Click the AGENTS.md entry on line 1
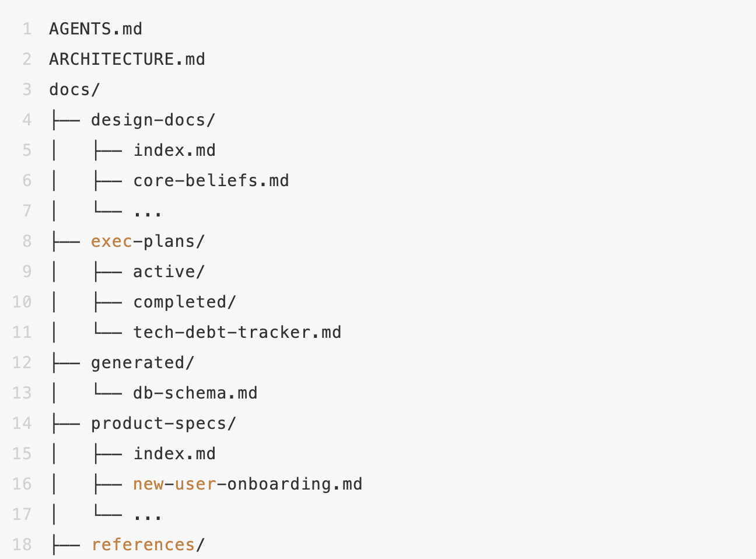756x559 pixels. tap(96, 29)
